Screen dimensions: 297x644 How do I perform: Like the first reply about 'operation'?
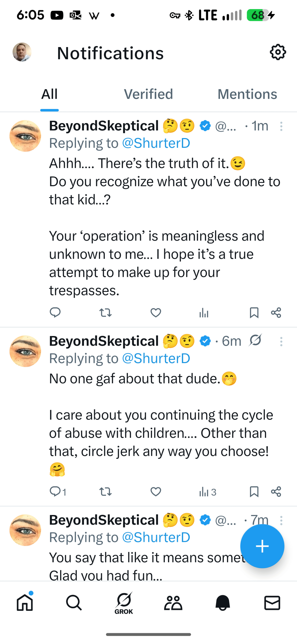point(156,313)
